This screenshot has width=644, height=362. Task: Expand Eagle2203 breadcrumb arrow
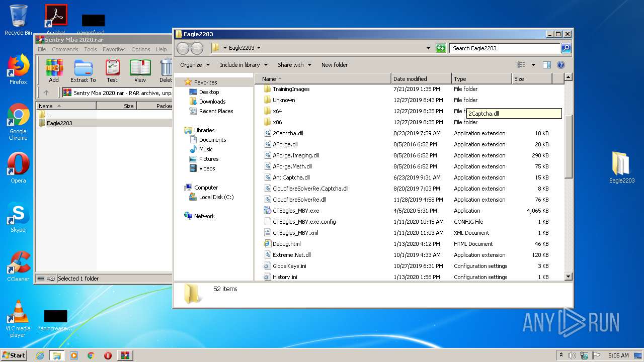pyautogui.click(x=259, y=48)
